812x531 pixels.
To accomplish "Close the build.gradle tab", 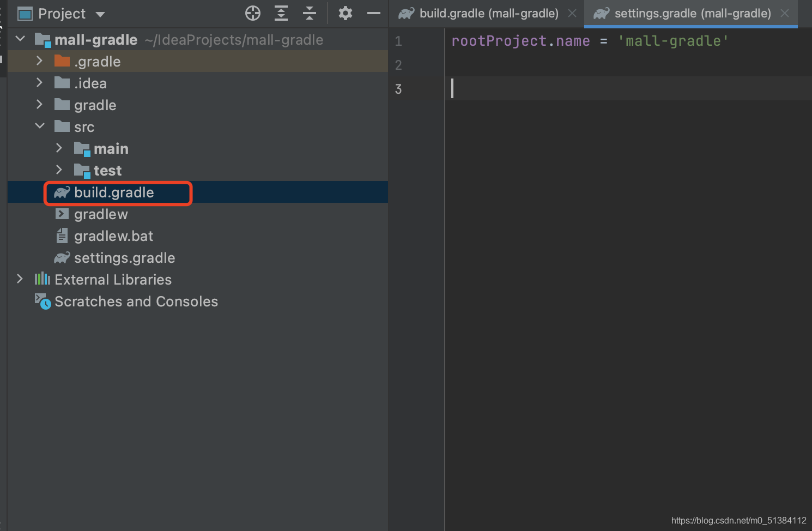I will point(572,13).
